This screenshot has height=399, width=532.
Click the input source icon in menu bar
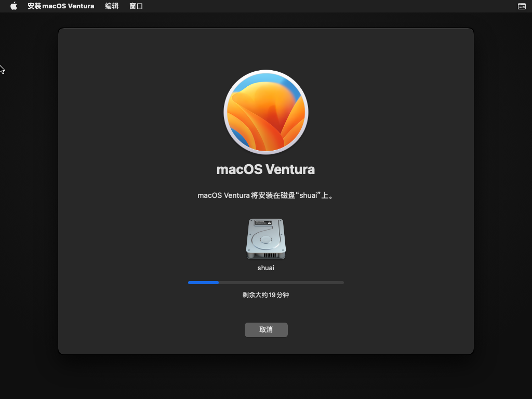tap(522, 6)
